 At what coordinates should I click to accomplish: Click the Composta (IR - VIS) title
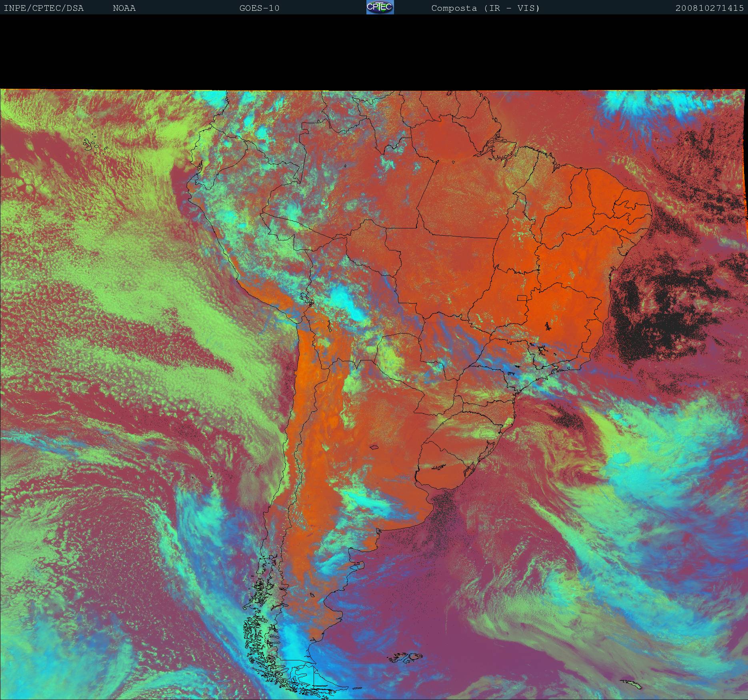point(485,8)
